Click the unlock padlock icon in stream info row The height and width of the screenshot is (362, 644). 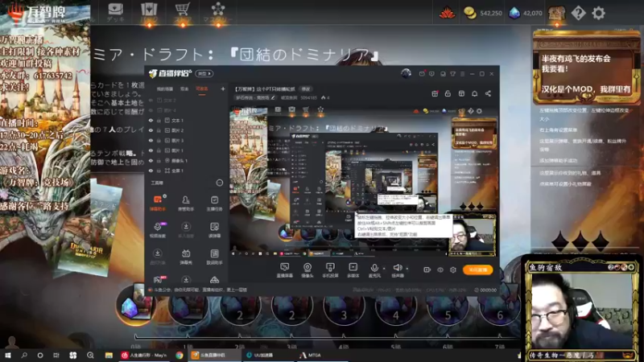[448, 93]
